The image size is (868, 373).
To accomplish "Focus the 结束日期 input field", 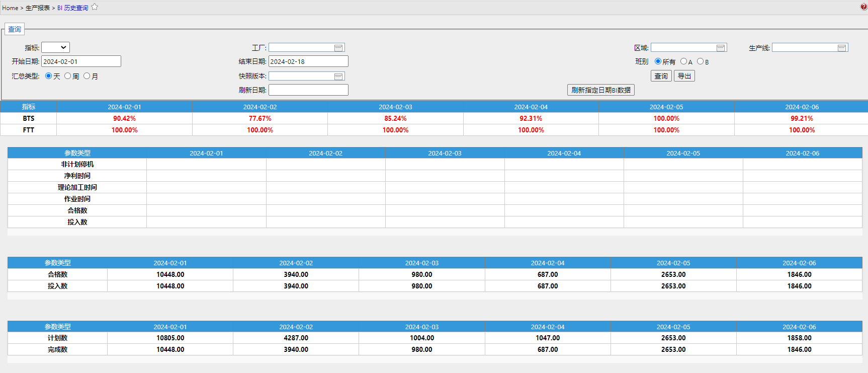I will click(308, 61).
